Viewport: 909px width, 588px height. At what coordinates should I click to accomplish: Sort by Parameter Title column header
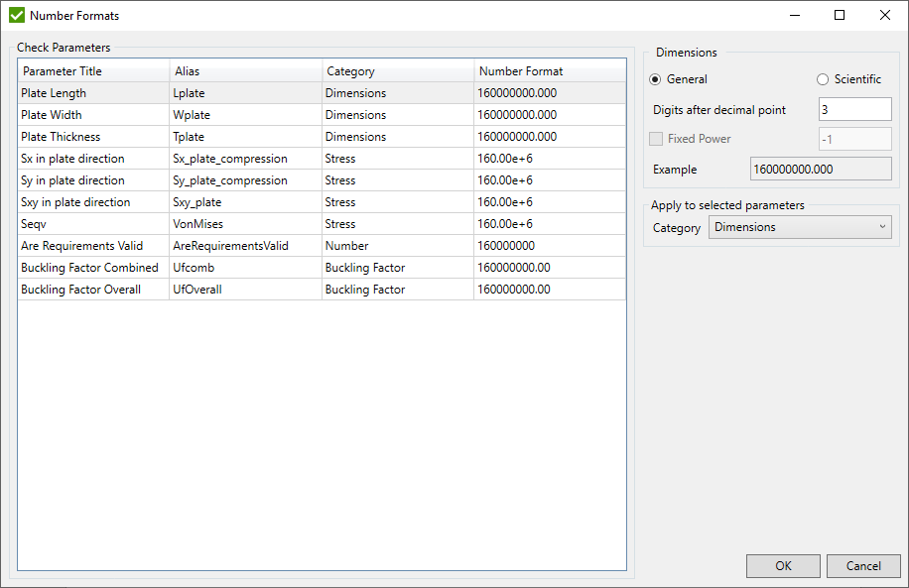click(x=92, y=71)
